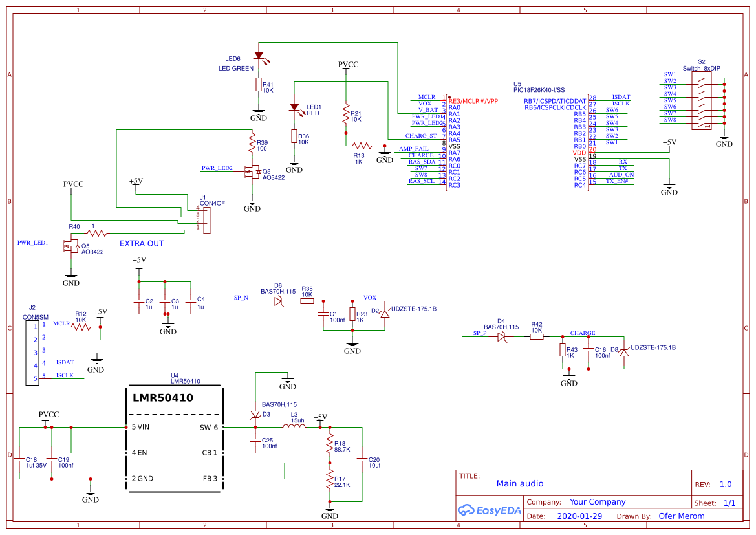The height and width of the screenshot is (535, 756).
Task: Toggle DIP switch SW8 on S2
Action: 702,126
